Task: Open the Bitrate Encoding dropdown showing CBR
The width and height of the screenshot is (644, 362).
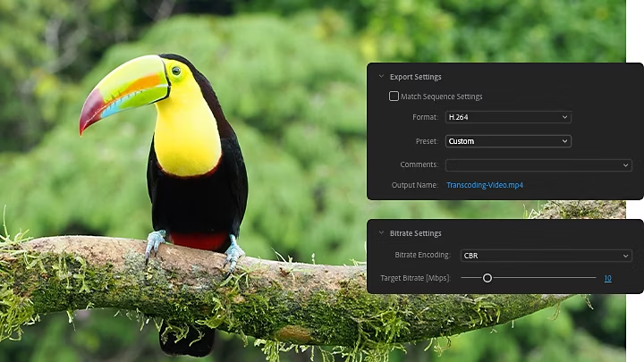Action: coord(546,256)
